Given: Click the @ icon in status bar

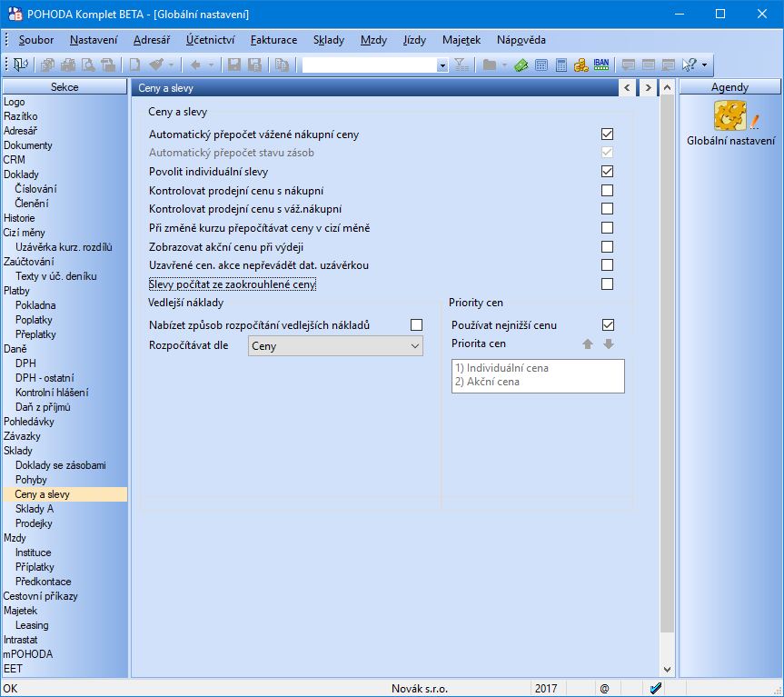Looking at the screenshot, I should click(x=604, y=689).
